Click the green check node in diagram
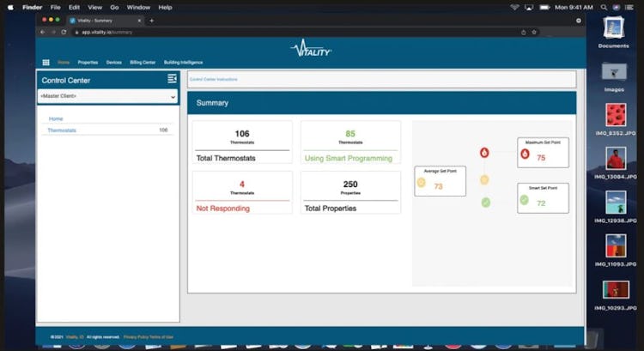 (x=486, y=203)
